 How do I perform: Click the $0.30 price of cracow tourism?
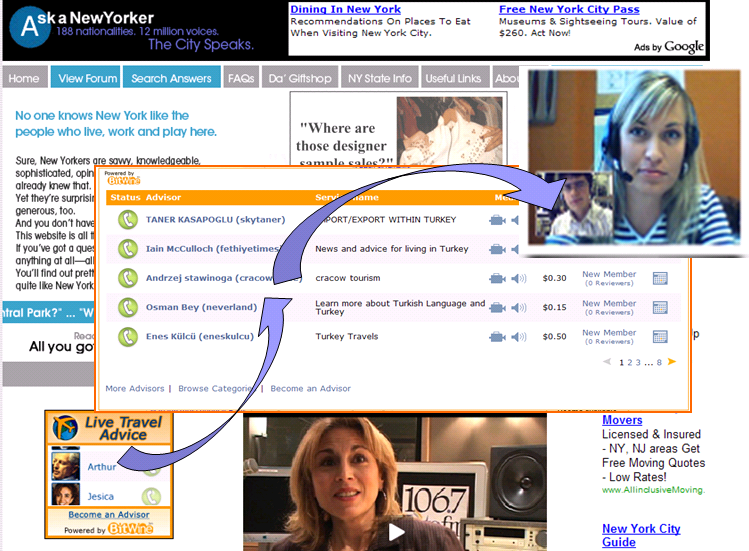point(555,278)
